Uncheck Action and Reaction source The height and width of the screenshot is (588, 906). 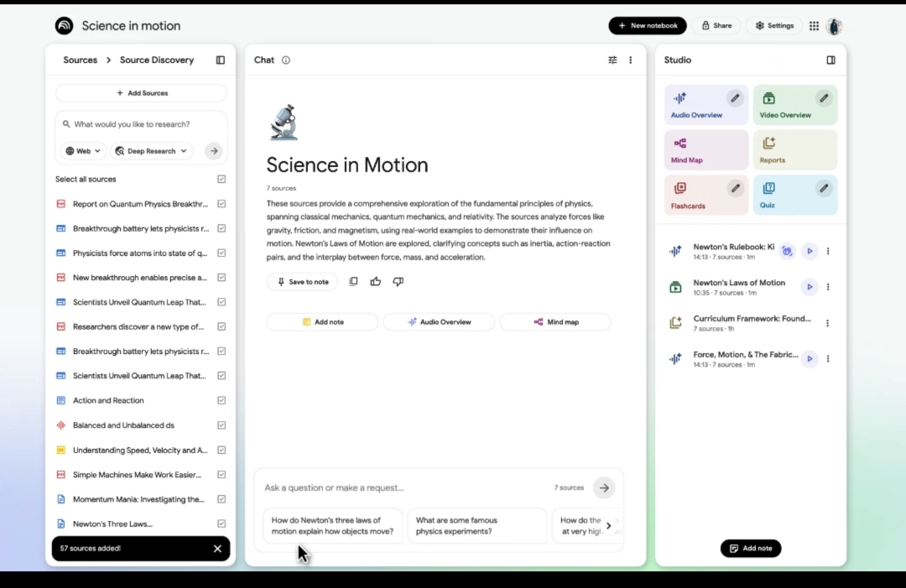point(221,401)
